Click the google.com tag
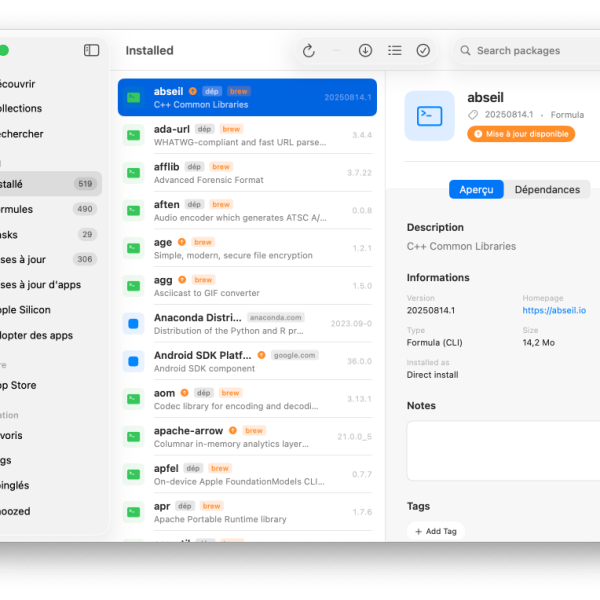Image resolution: width=600 pixels, height=600 pixels. tap(295, 355)
